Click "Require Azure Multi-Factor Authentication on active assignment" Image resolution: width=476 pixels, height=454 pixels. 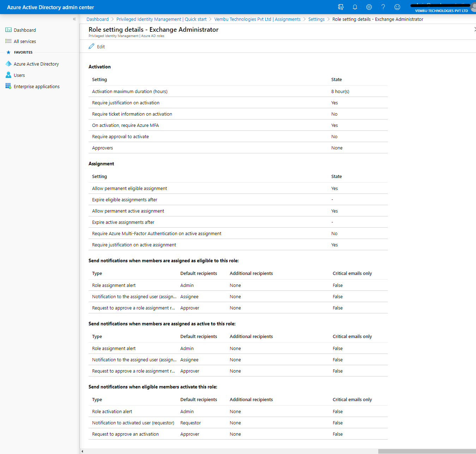coord(157,233)
